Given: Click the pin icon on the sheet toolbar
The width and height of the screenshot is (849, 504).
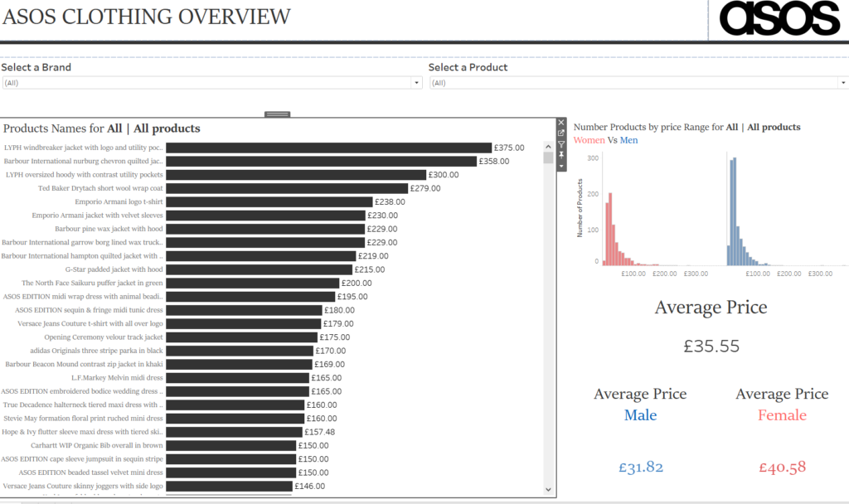Looking at the screenshot, I should click(561, 155).
